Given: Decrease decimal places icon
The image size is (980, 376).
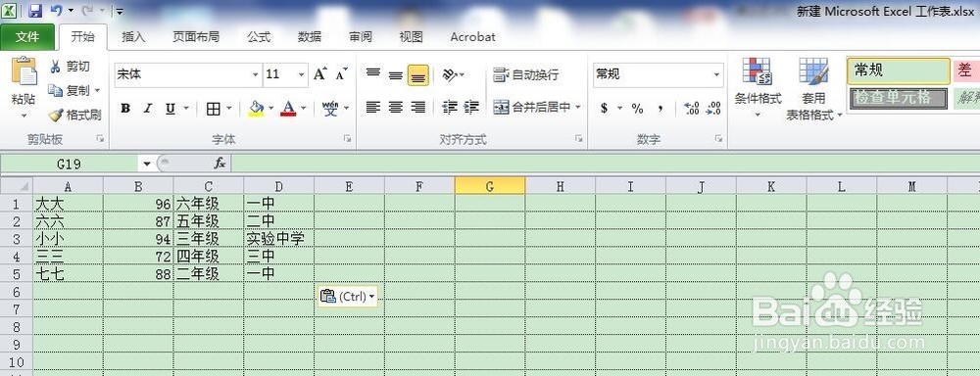Looking at the screenshot, I should click(713, 109).
